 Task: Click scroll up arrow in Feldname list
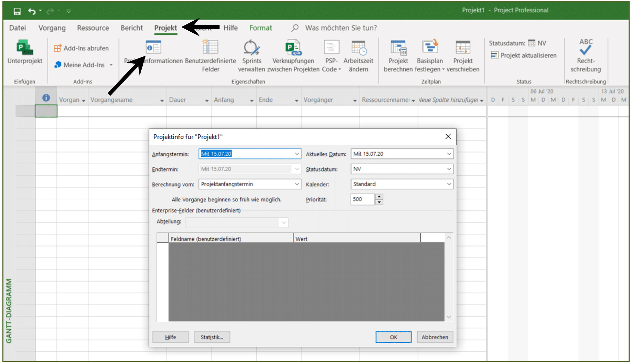pyautogui.click(x=449, y=238)
